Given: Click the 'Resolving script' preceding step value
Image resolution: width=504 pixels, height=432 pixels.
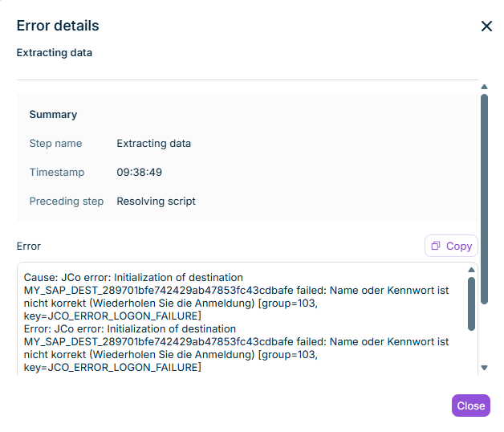Looking at the screenshot, I should [156, 202].
